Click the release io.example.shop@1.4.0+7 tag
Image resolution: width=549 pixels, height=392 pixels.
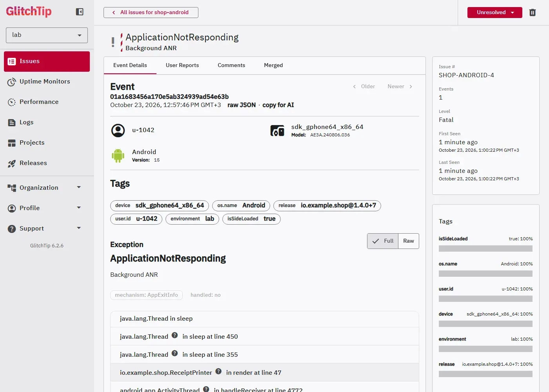[327, 205]
